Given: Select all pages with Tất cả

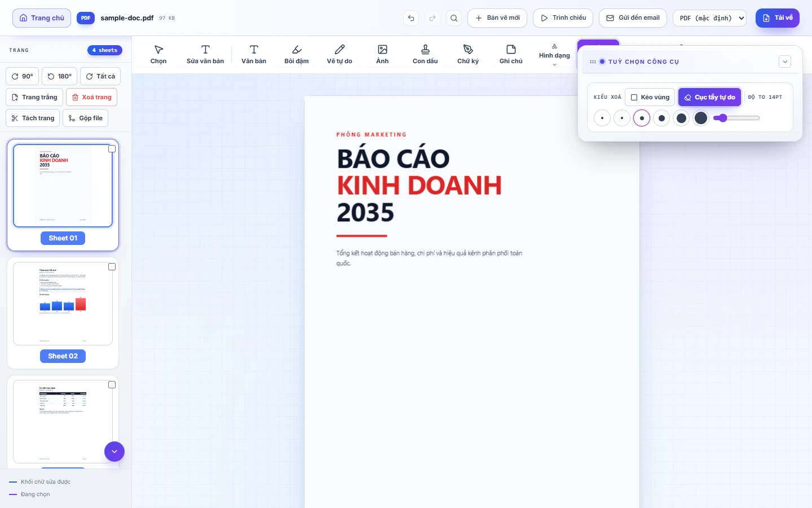Looking at the screenshot, I should [100, 76].
